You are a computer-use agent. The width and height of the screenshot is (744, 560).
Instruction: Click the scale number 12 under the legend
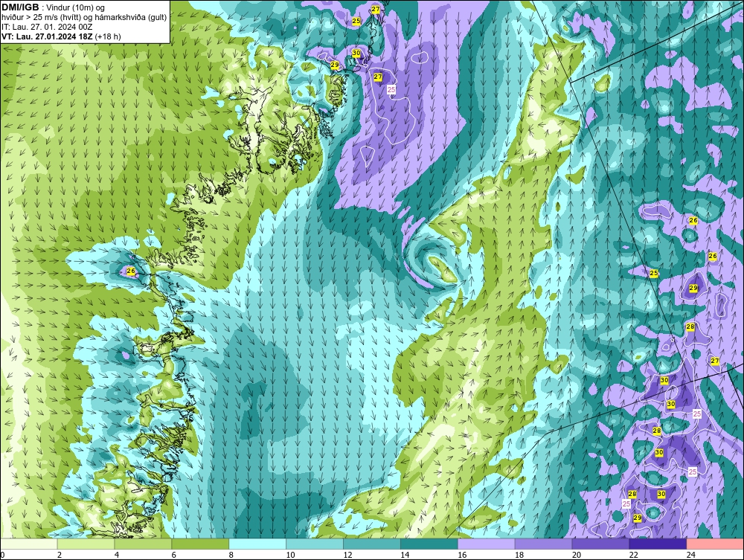tap(347, 555)
